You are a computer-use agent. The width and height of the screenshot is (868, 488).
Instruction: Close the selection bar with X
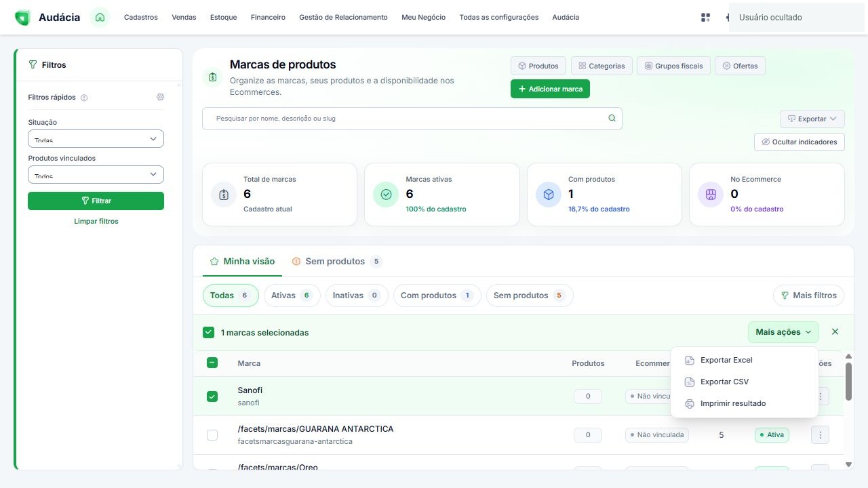click(835, 331)
